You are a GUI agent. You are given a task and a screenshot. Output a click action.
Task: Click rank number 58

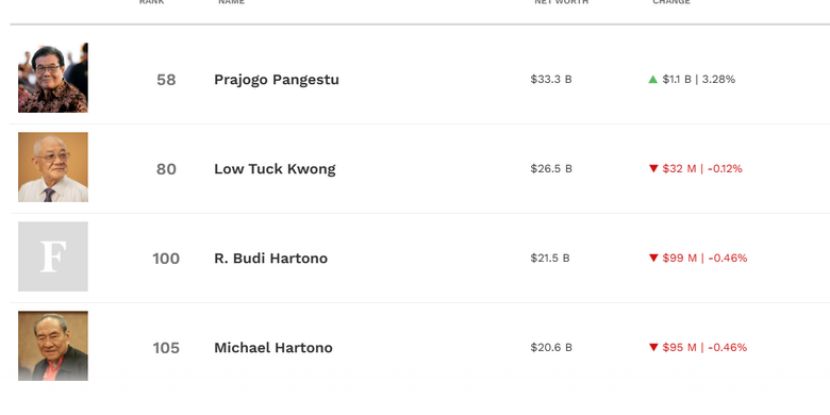(166, 80)
